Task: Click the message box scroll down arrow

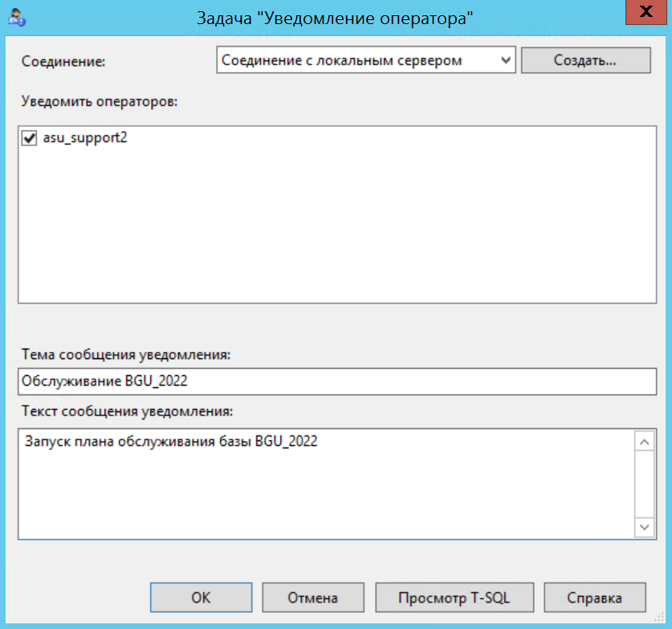Action: tap(645, 527)
